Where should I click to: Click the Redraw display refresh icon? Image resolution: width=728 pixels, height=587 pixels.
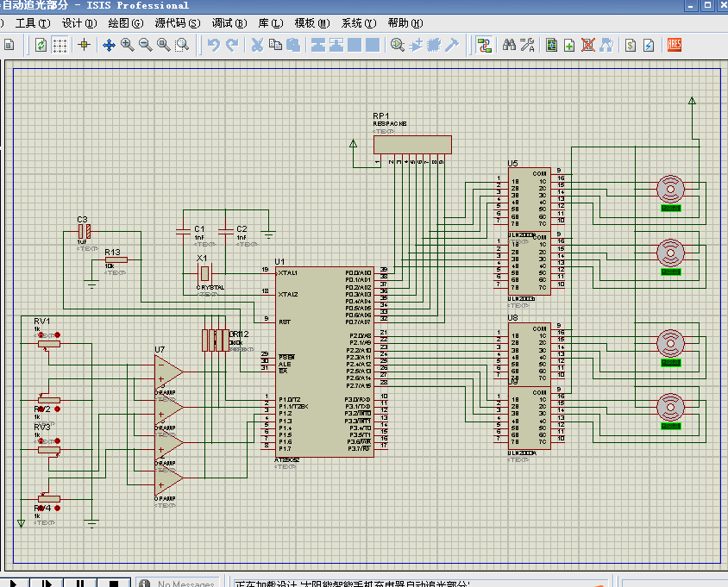pos(41,45)
